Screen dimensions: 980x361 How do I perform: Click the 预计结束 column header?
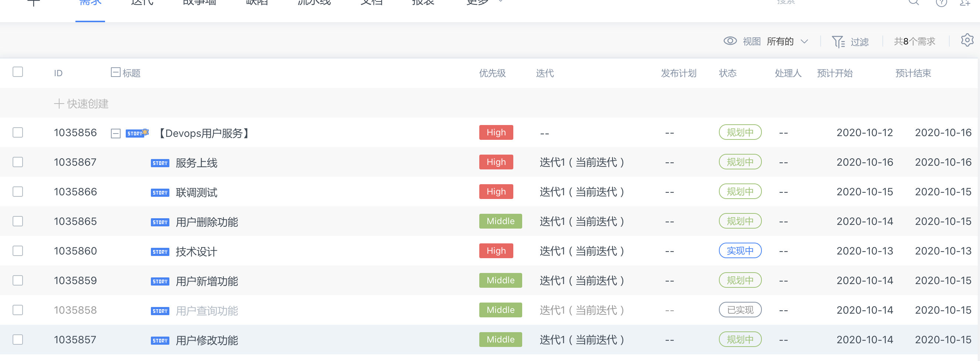913,73
